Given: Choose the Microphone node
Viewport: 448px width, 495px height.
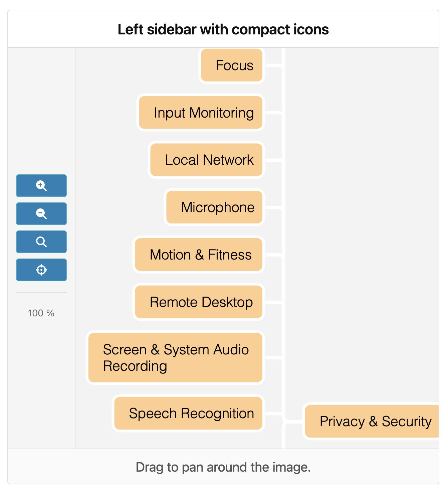Looking at the screenshot, I should (214, 207).
